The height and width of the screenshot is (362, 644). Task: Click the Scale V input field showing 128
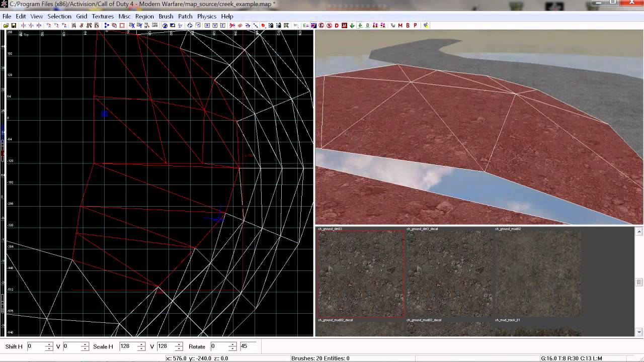pyautogui.click(x=166, y=346)
